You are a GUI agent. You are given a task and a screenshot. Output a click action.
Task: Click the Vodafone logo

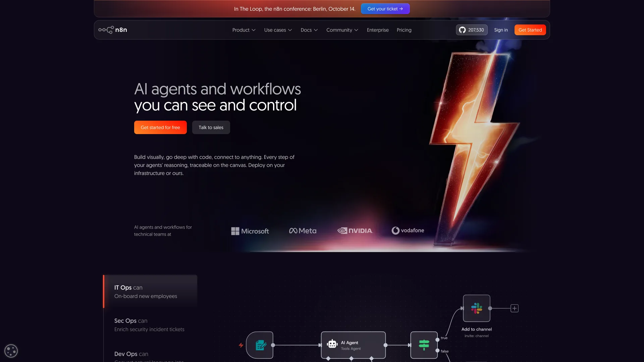(x=408, y=231)
